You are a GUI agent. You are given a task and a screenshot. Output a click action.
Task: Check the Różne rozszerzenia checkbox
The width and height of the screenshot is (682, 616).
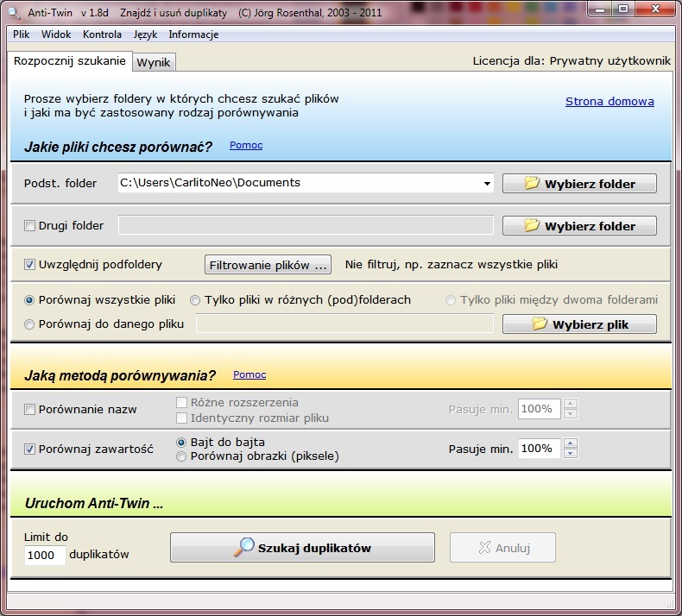click(x=181, y=402)
